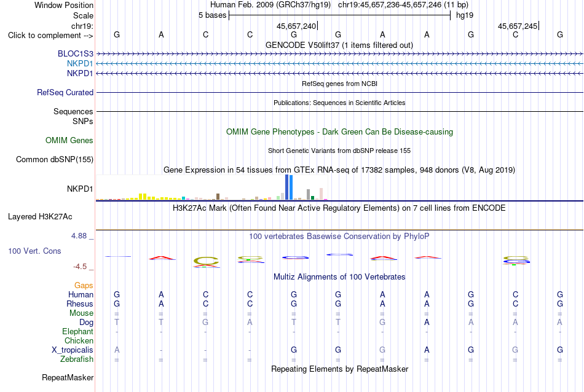
Task: Open Short Genetic Variants from dbSNP title
Action: tap(339, 151)
